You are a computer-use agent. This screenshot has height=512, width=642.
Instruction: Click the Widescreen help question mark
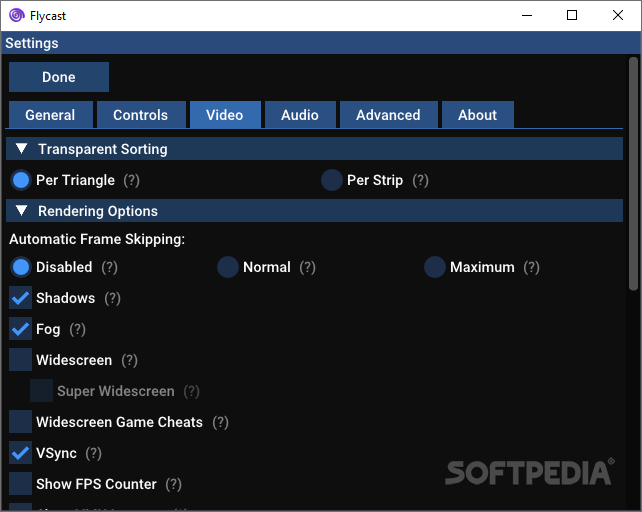coord(129,360)
